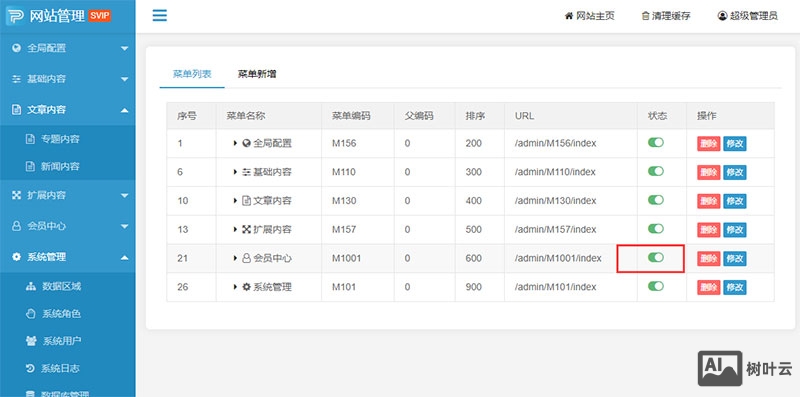This screenshot has height=397, width=800.
Task: Expand the 文章内容 row tree arrow
Action: click(235, 201)
